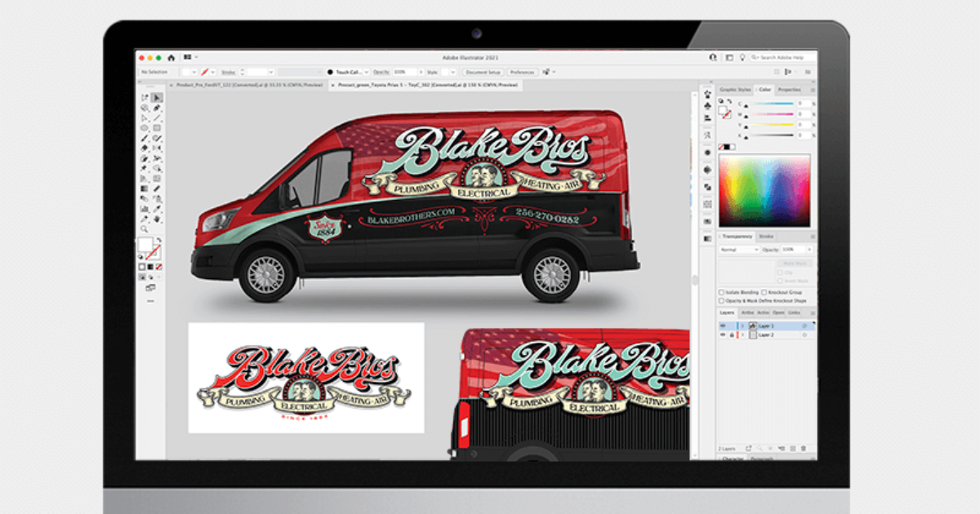Expand Layer 1 disclosure arrow
The image size is (980, 514).
[x=742, y=326]
